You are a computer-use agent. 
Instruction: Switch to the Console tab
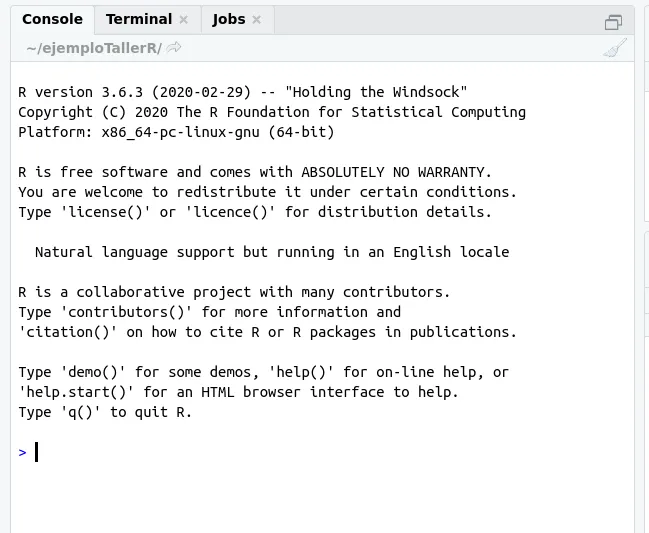[53, 19]
